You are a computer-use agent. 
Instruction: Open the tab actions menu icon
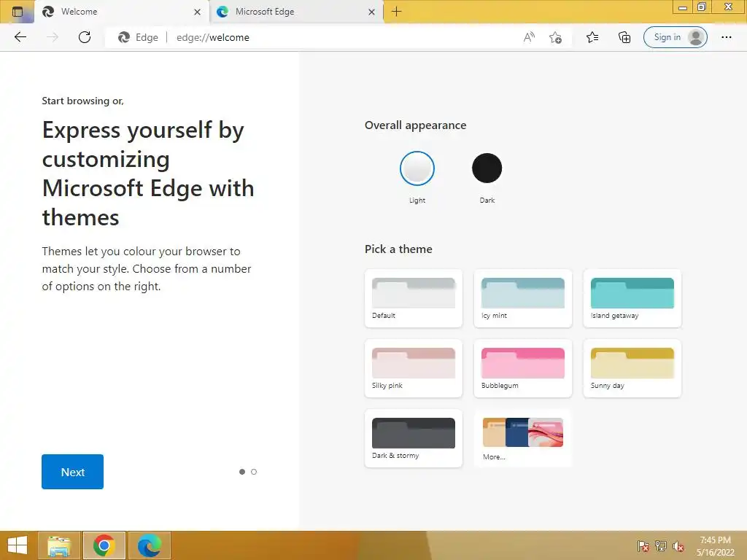18,12
